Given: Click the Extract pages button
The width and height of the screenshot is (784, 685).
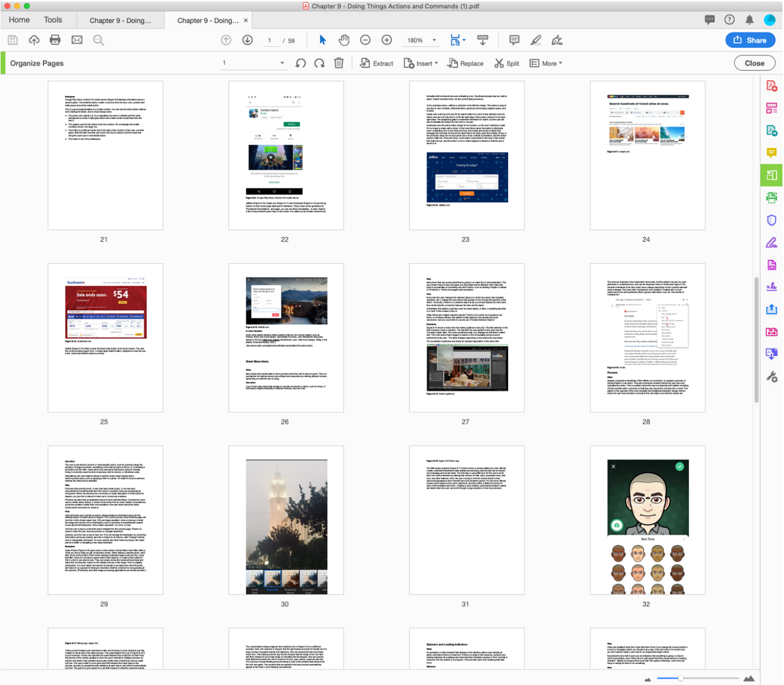Looking at the screenshot, I should 377,64.
